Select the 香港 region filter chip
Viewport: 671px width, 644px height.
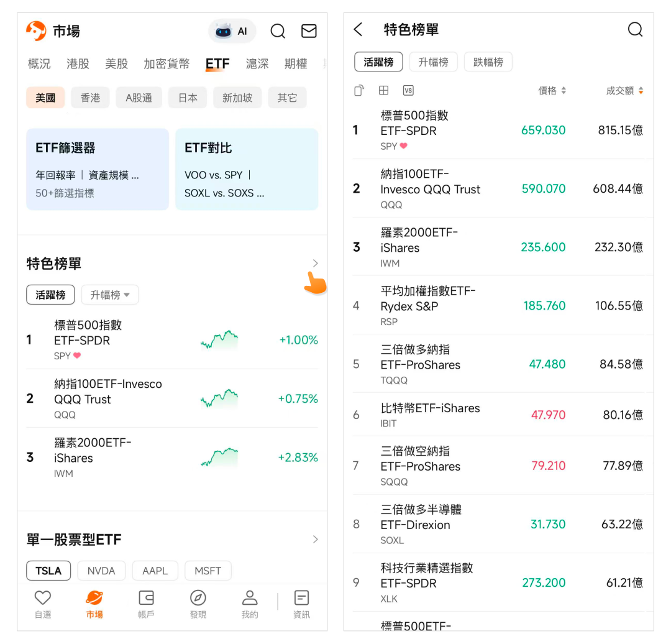click(x=90, y=98)
